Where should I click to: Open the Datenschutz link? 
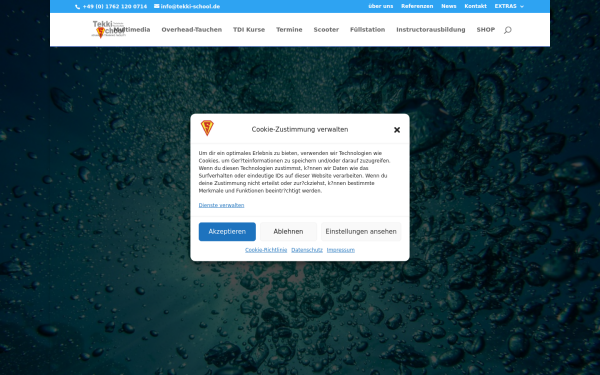pyautogui.click(x=307, y=250)
